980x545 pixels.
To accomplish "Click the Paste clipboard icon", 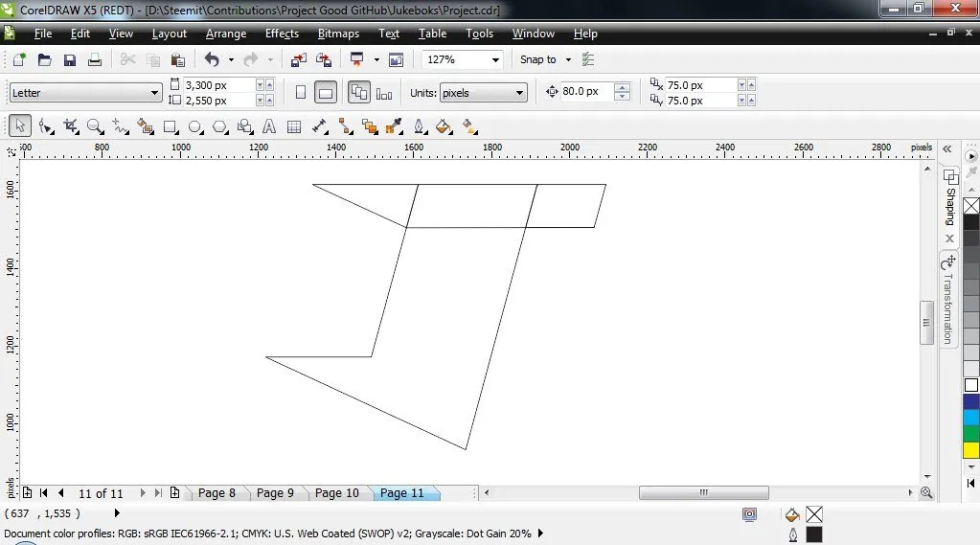I will click(x=178, y=60).
